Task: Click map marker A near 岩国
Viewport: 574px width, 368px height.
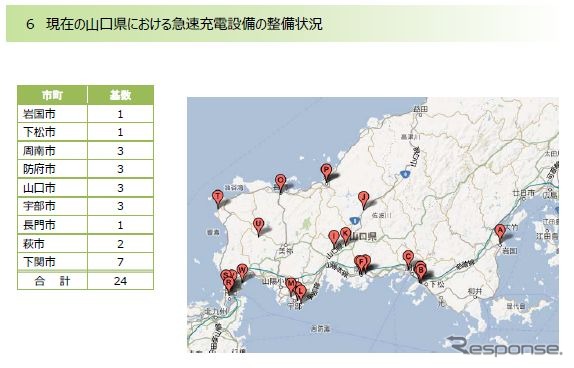Action: (500, 233)
